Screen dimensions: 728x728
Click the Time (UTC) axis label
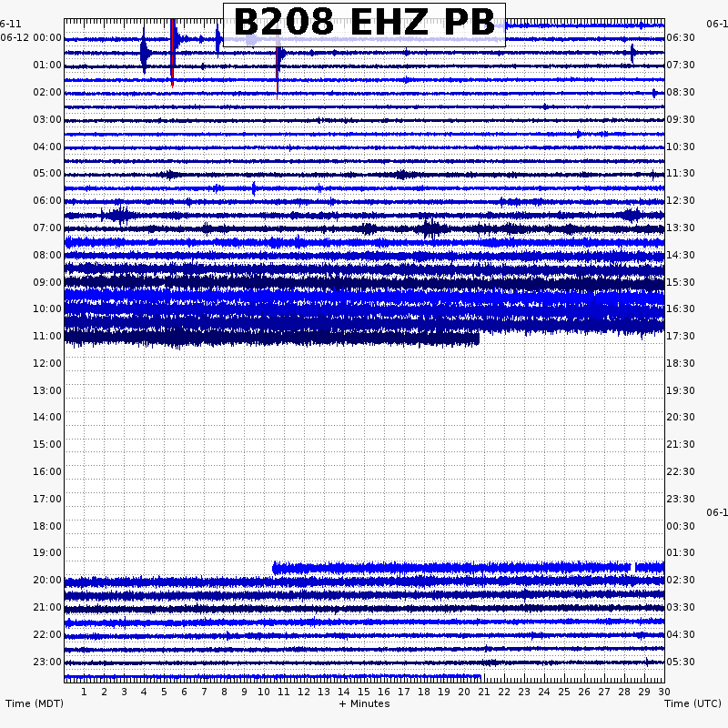pyautogui.click(x=693, y=703)
